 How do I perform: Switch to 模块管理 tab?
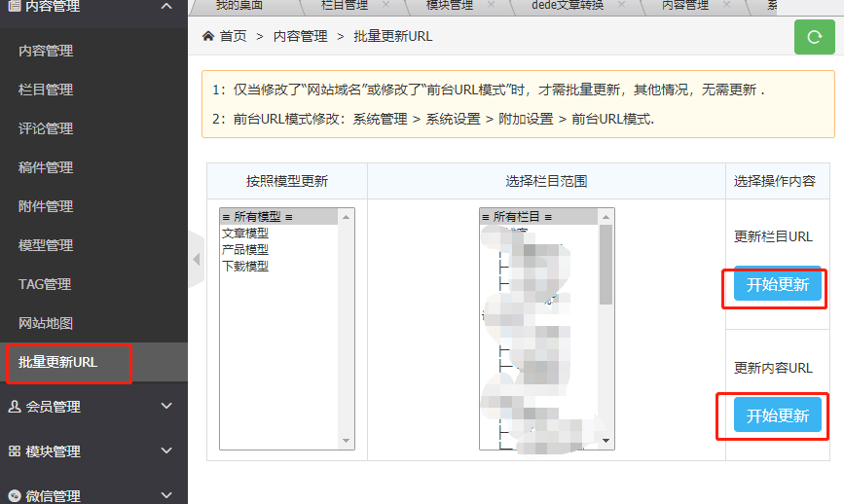[x=450, y=6]
